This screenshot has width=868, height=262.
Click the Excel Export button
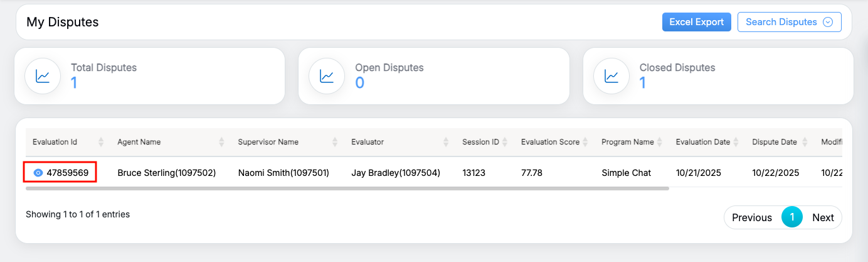696,22
